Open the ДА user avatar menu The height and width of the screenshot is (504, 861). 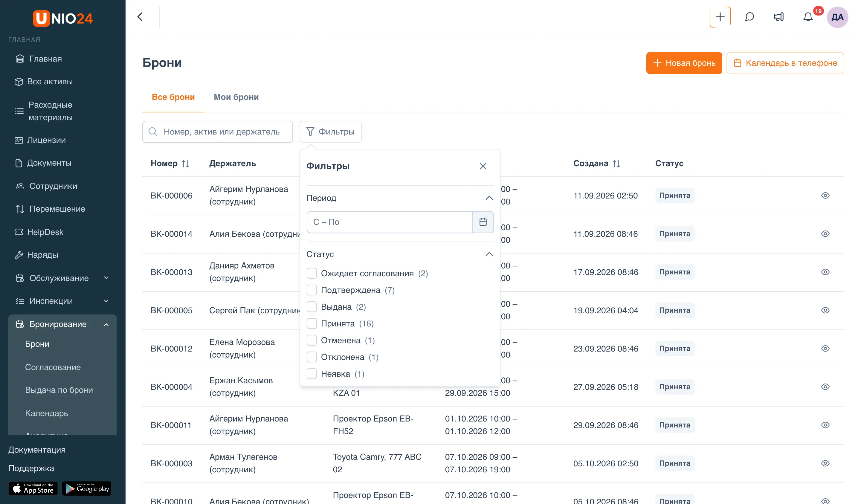coord(837,17)
